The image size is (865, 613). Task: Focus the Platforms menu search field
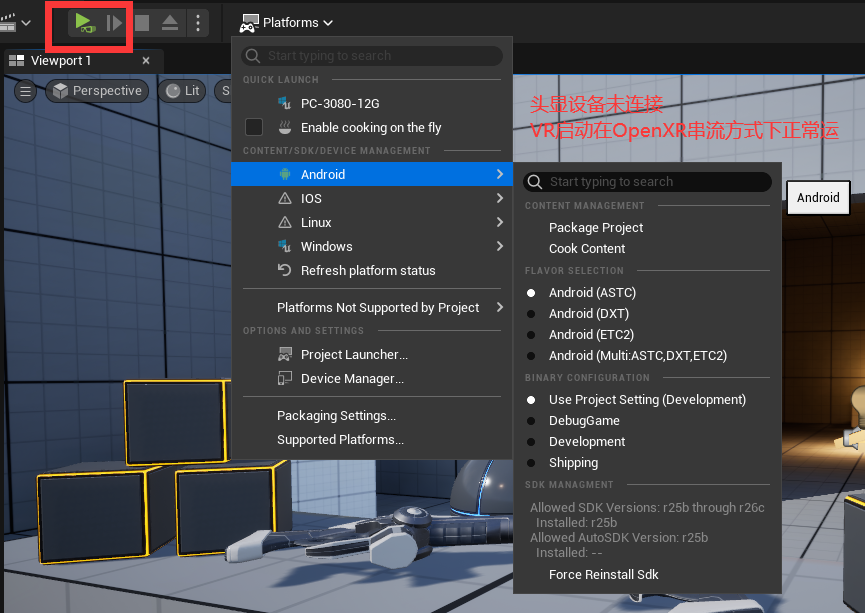(372, 56)
